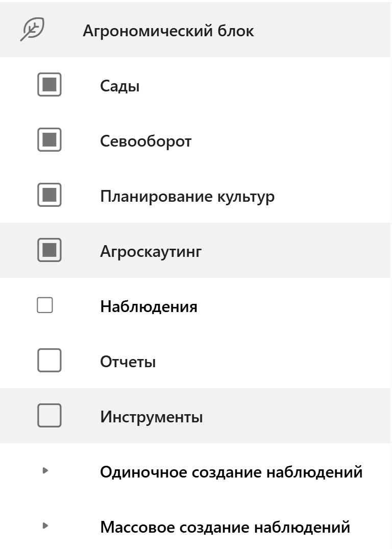Select the Инструменты row label
The height and width of the screenshot is (549, 392).
(x=151, y=417)
